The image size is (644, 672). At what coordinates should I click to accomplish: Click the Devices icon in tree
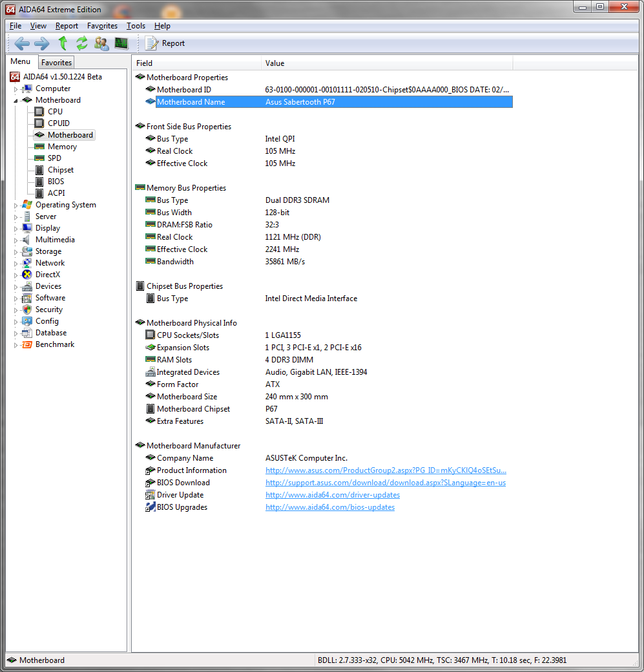point(27,286)
